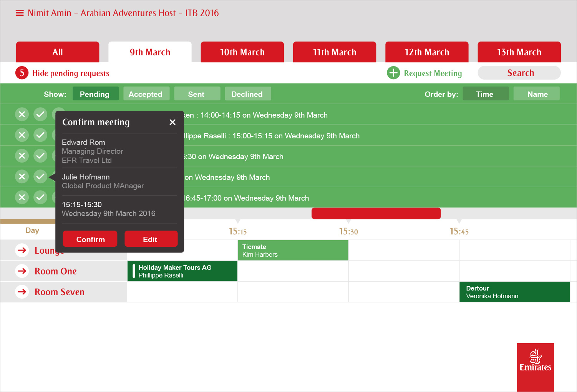Click the green plus Request Meeting icon
Image resolution: width=577 pixels, height=392 pixels.
[393, 73]
